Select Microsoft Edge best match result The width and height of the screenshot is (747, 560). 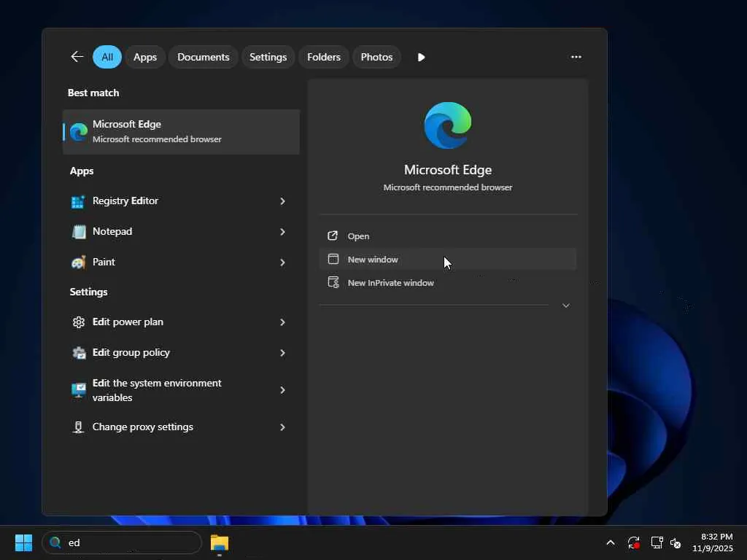[181, 131]
